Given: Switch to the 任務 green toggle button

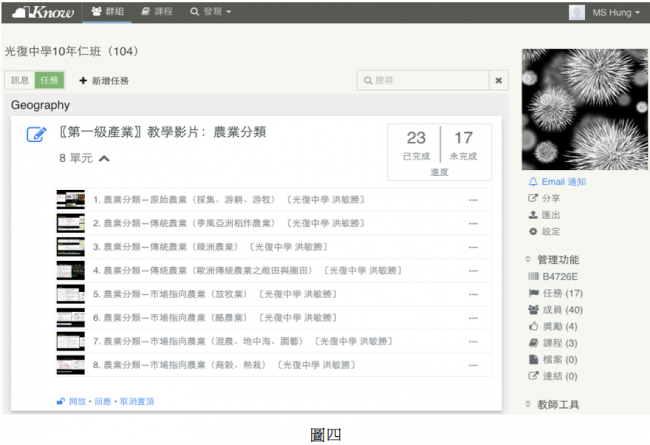Looking at the screenshot, I should (x=48, y=80).
